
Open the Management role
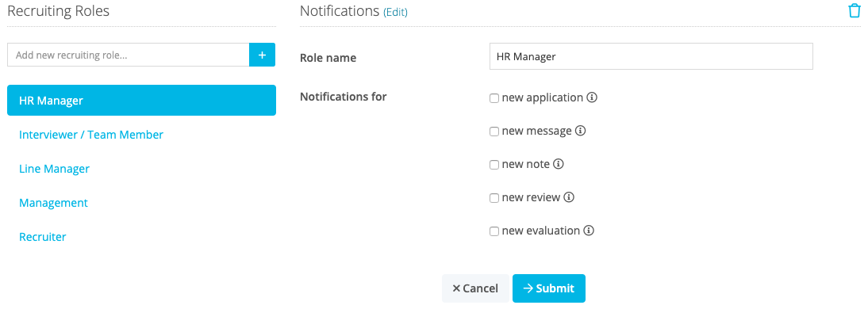point(53,203)
